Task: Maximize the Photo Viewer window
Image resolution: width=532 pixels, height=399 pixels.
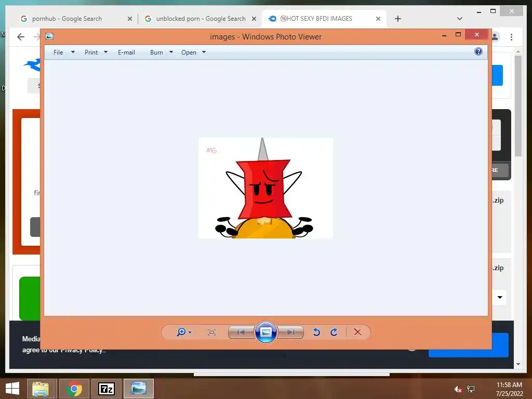Action: point(458,35)
